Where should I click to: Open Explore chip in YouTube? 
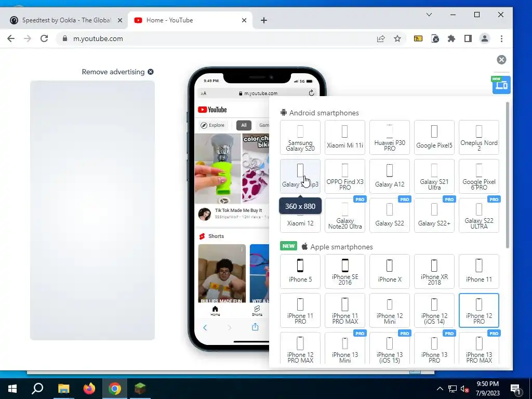(x=212, y=125)
